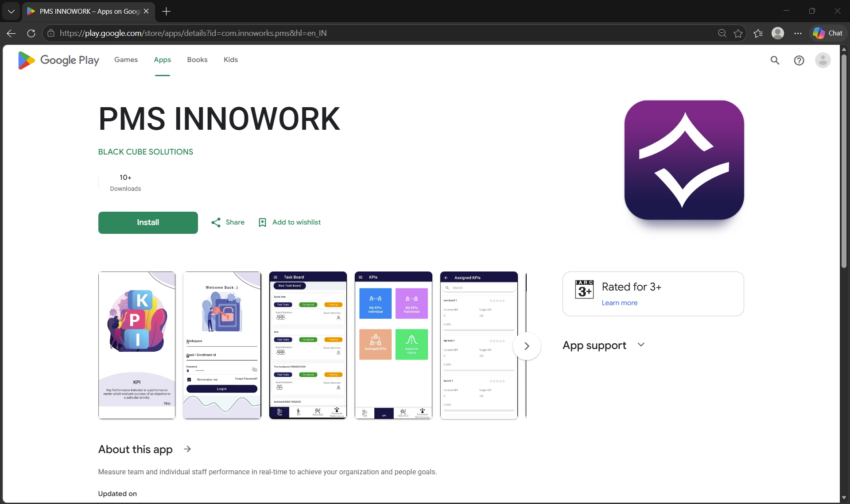Go back with browser back arrow
The width and height of the screenshot is (850, 504).
coord(12,33)
